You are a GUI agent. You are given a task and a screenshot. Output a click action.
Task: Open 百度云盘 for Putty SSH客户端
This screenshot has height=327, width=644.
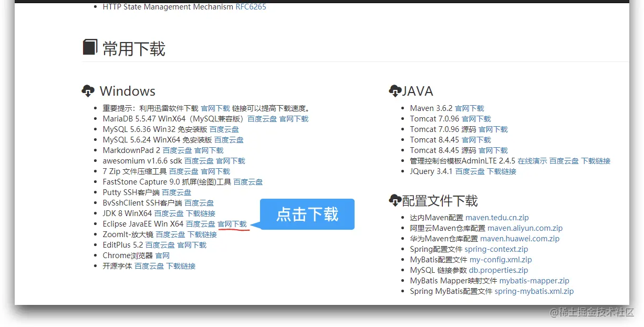pyautogui.click(x=177, y=192)
